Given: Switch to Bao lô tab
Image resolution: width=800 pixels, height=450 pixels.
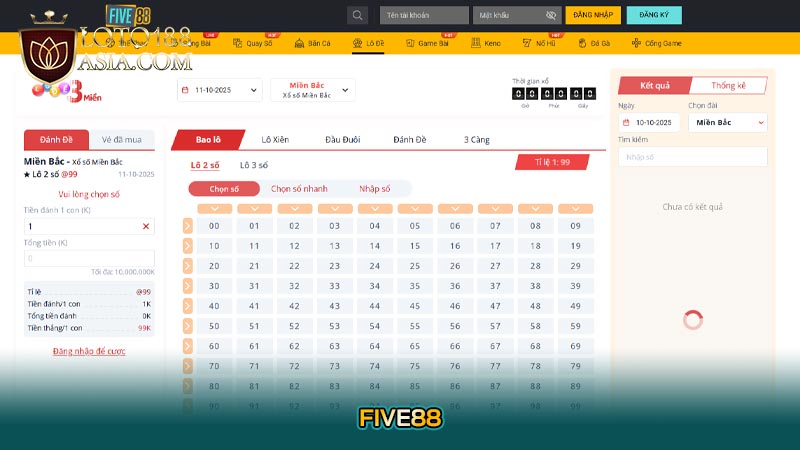Looking at the screenshot, I should tap(208, 140).
